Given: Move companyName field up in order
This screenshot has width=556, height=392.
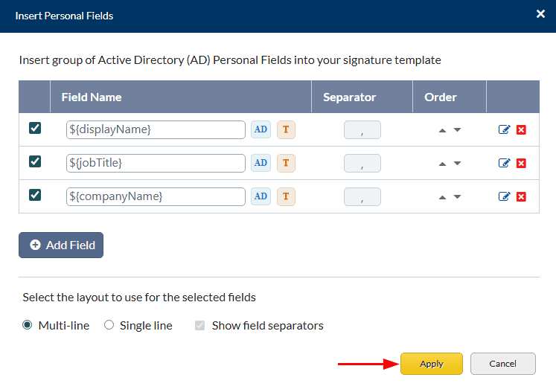Looking at the screenshot, I should coord(442,197).
